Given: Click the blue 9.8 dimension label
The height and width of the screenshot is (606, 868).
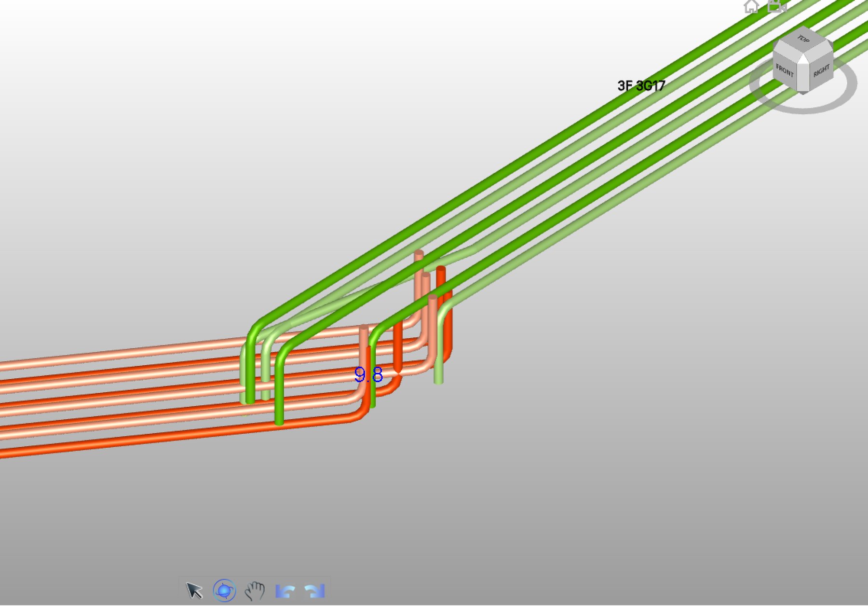Looking at the screenshot, I should pos(368,375).
